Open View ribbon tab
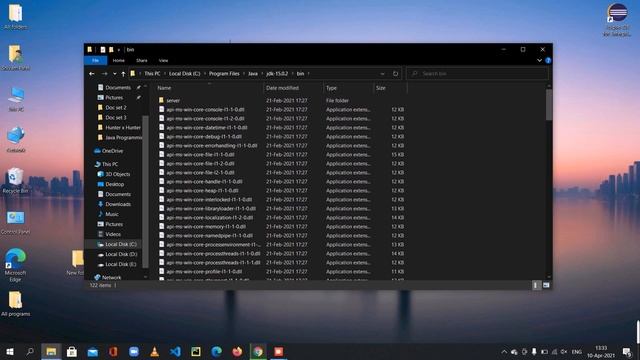640x360 pixels. click(163, 60)
